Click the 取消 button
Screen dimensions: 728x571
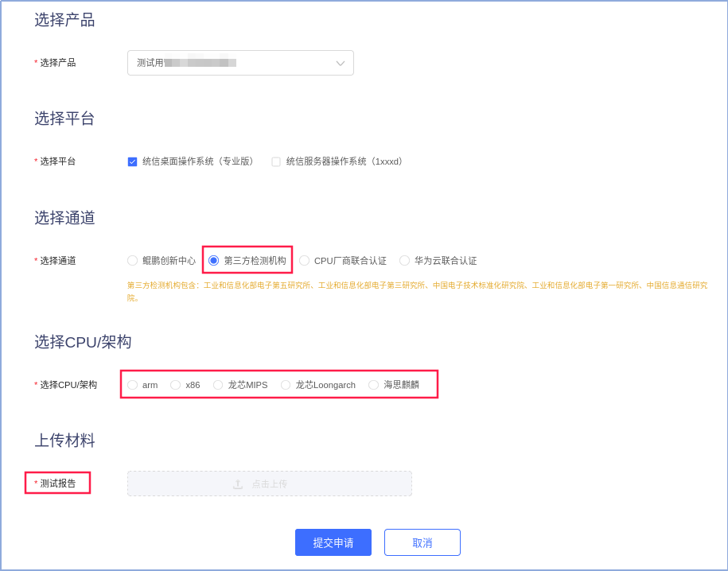click(x=422, y=542)
